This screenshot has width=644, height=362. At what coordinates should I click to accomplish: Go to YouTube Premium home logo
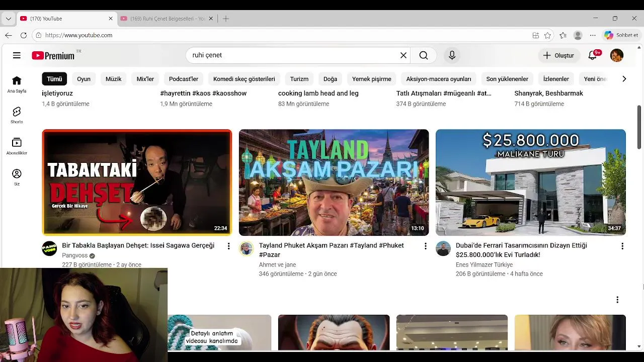tap(53, 55)
